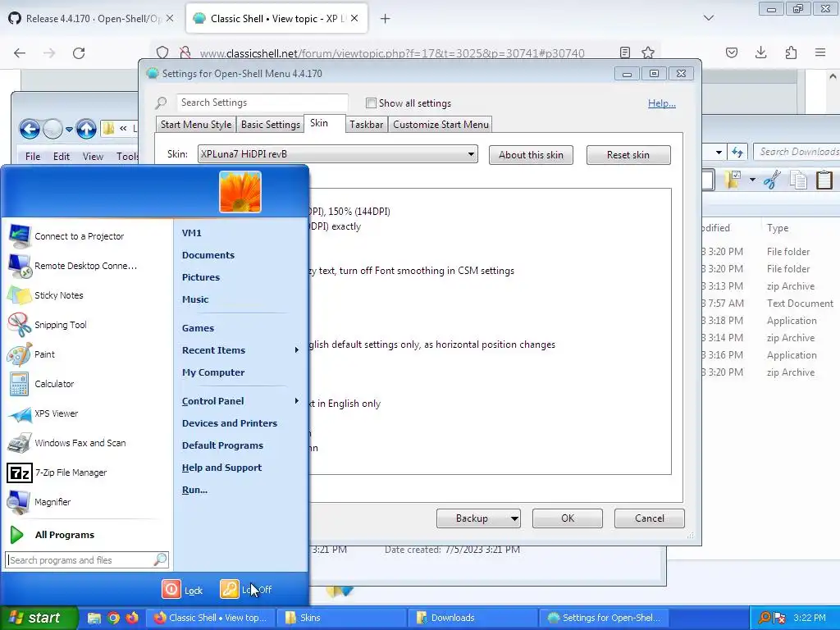Switch to Basic Settings tab
This screenshot has width=840, height=630.
(x=270, y=125)
